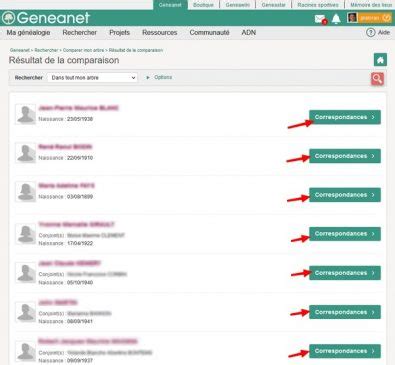This screenshot has width=395, height=365.
Task: Click 'Comparer mon arbre' breadcrumb link
Action: click(x=84, y=50)
